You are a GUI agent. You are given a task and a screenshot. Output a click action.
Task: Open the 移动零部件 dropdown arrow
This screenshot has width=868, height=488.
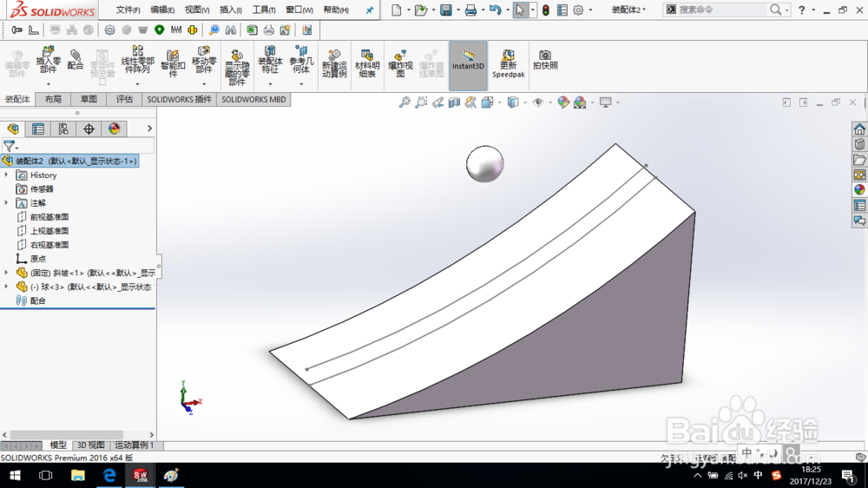[x=204, y=83]
